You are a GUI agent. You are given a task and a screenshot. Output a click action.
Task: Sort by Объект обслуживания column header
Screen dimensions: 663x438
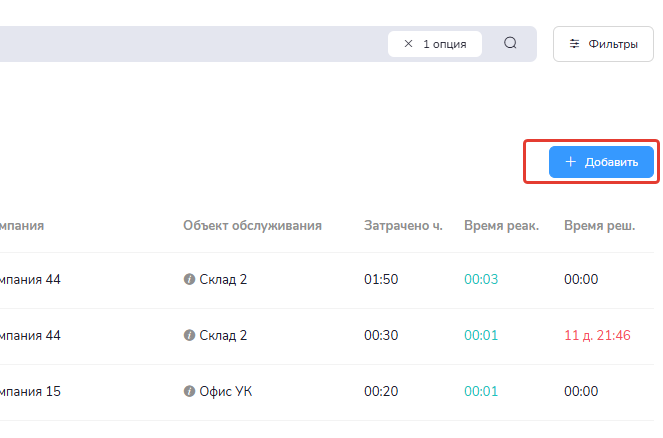pyautogui.click(x=252, y=225)
